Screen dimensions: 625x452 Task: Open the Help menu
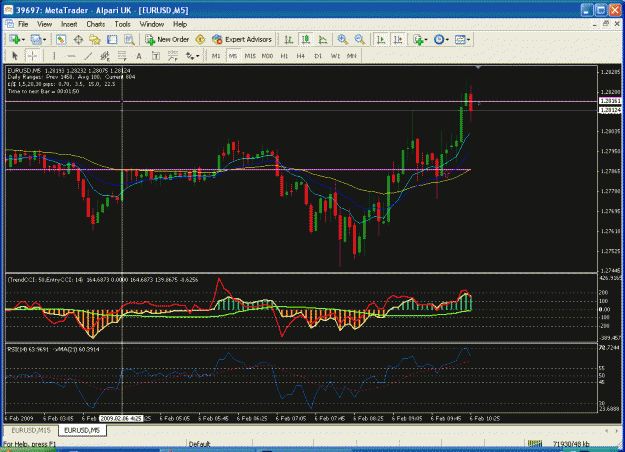180,24
